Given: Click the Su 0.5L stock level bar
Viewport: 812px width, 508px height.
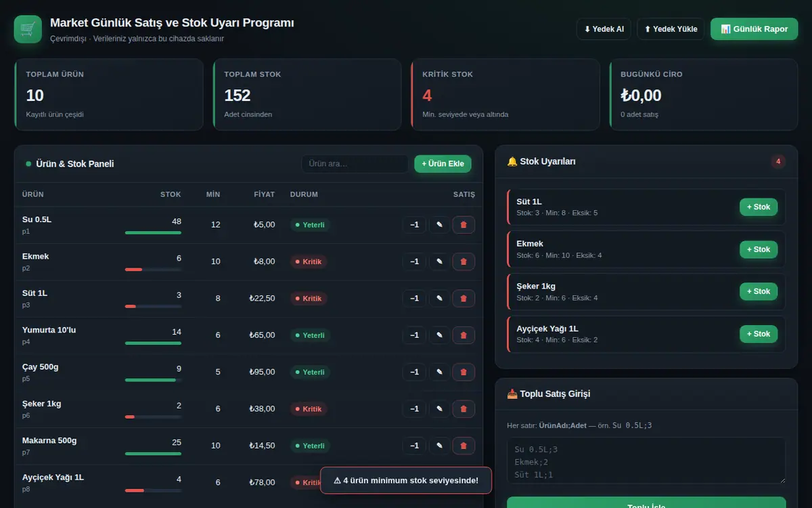Looking at the screenshot, I should coord(153,233).
